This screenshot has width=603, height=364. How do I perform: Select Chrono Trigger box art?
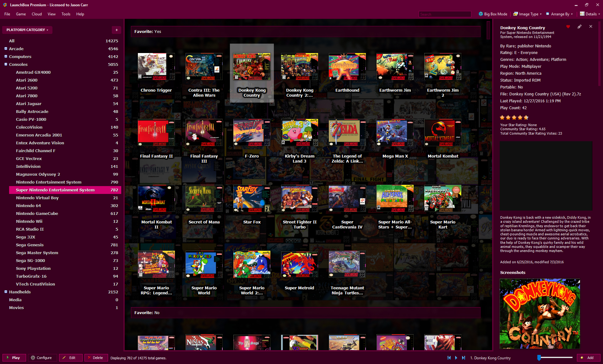pyautogui.click(x=156, y=67)
